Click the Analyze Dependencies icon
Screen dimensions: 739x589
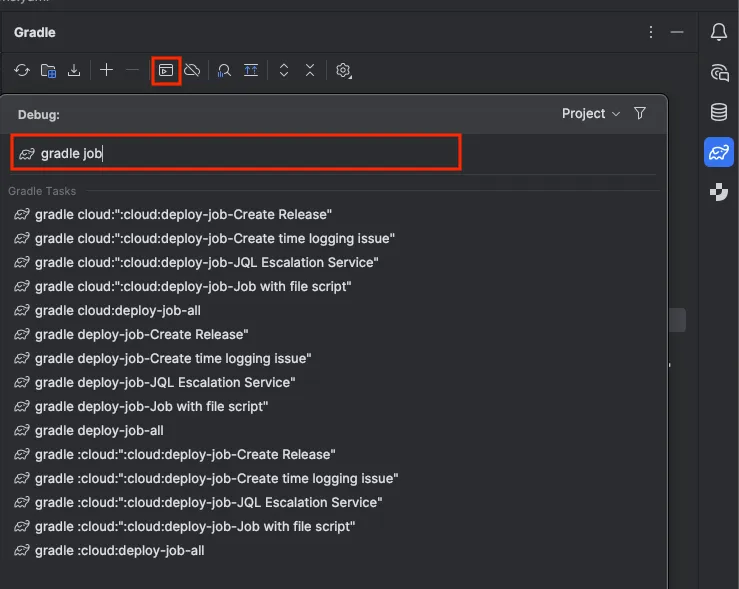point(224,71)
